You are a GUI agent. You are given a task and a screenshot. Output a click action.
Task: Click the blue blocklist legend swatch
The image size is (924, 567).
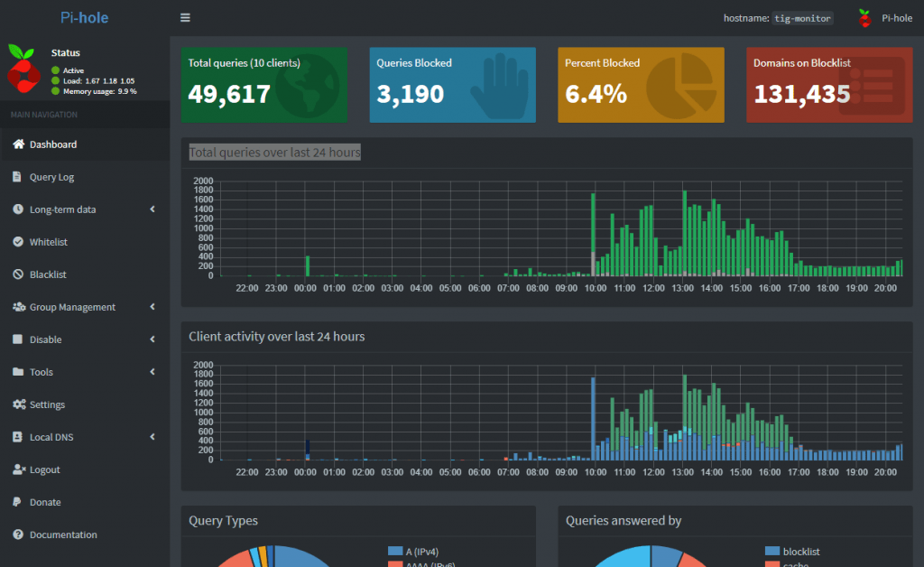coord(772,551)
